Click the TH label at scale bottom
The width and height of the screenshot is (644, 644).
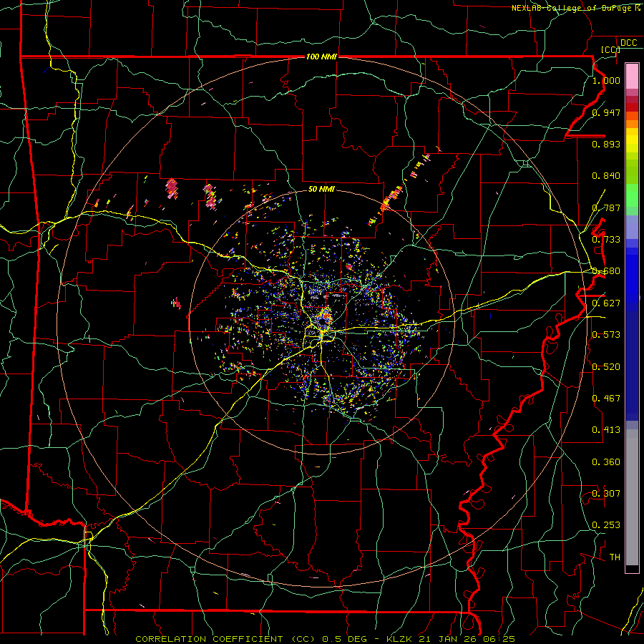pos(615,557)
